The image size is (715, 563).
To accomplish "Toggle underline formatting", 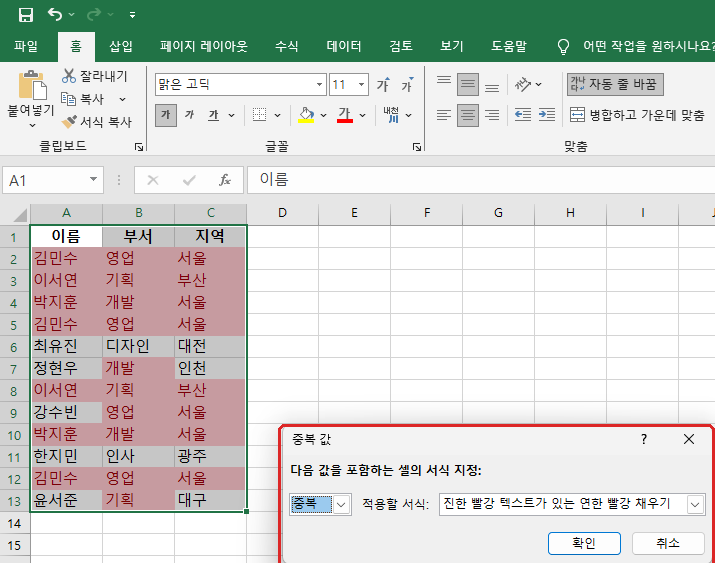I will [213, 115].
